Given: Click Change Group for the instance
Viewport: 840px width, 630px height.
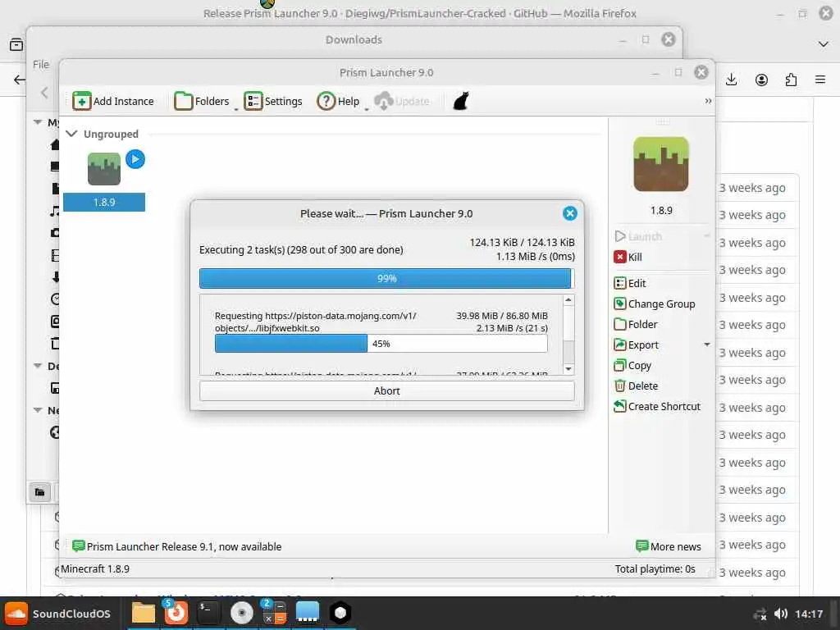Looking at the screenshot, I should [654, 304].
